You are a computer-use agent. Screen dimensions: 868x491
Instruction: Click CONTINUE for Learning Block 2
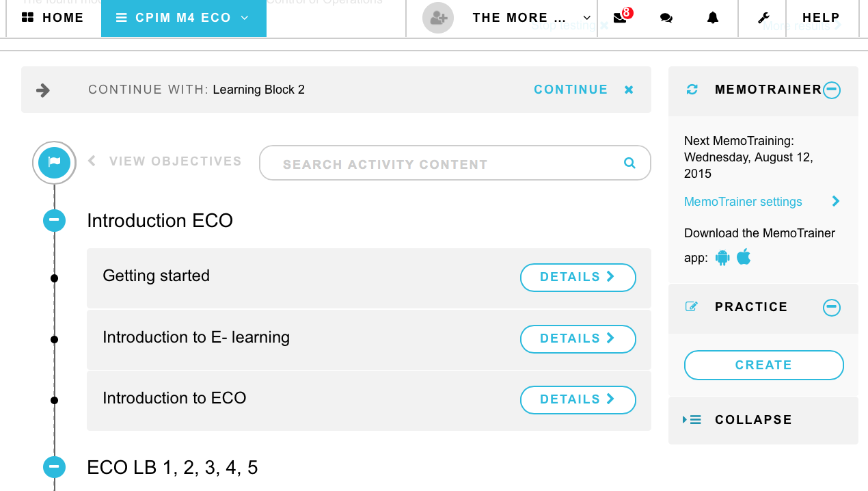coord(571,90)
